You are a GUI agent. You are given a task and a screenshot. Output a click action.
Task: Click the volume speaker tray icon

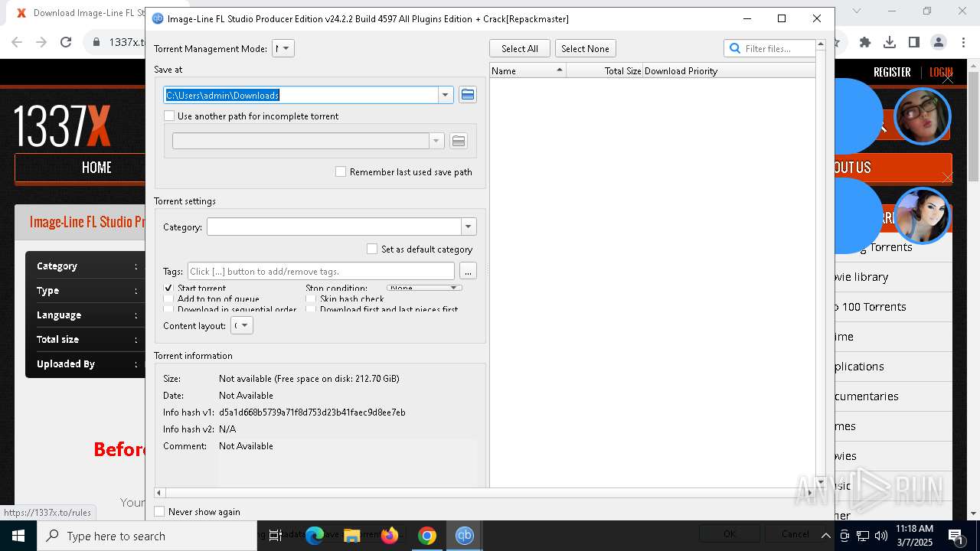click(880, 536)
